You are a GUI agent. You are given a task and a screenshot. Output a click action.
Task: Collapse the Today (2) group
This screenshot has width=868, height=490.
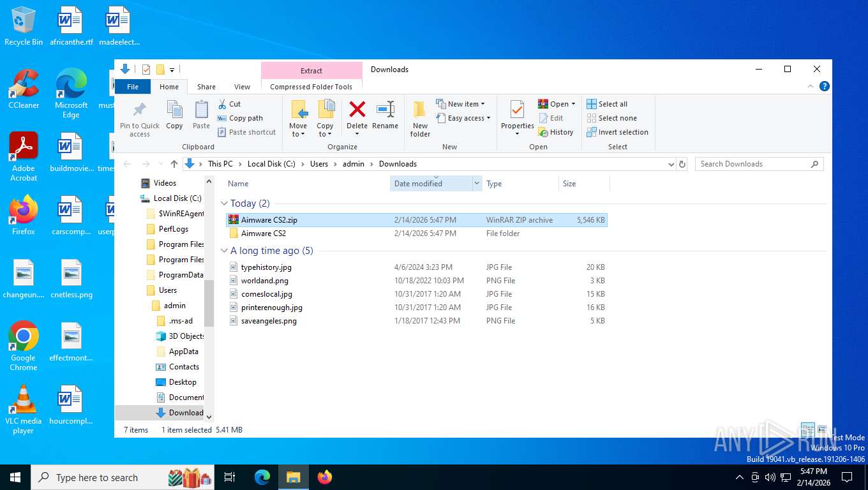coord(225,204)
